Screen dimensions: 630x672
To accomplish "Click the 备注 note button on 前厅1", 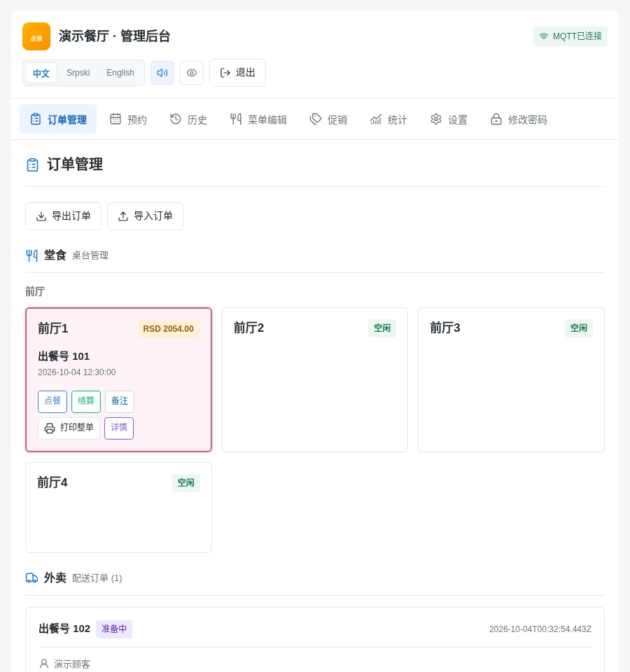I will tap(120, 402).
